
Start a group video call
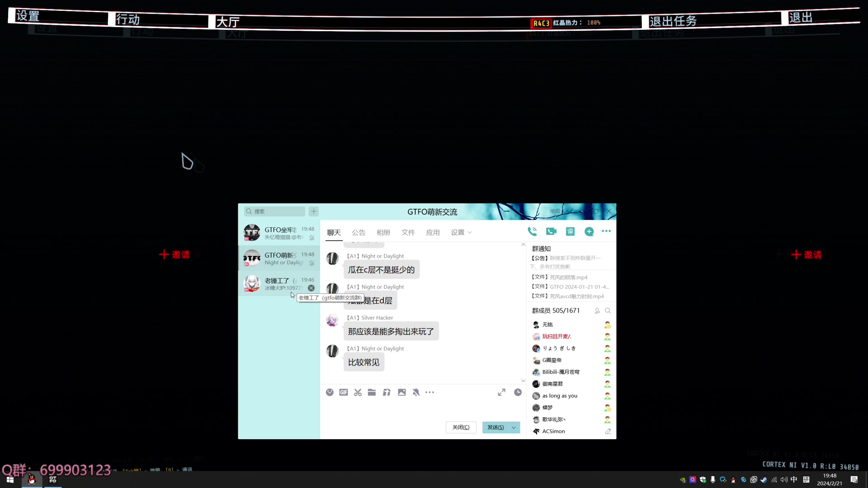pyautogui.click(x=551, y=231)
